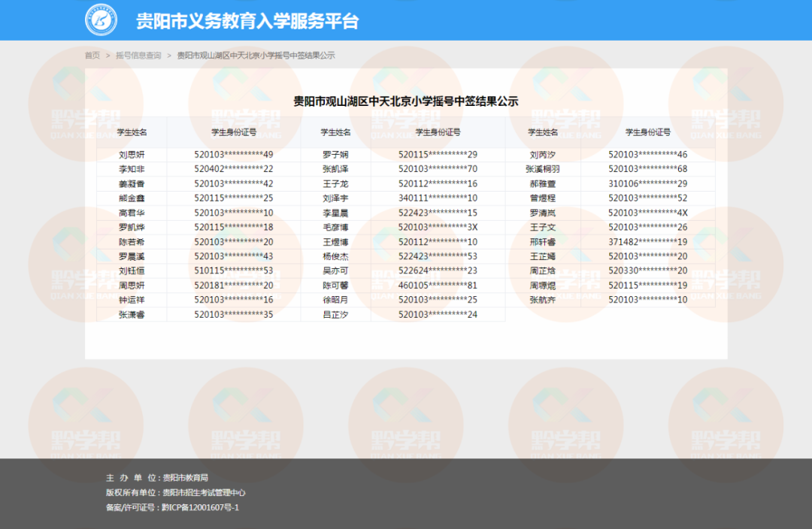Viewport: 812px width, 529px height.
Task: Click ID cell 340111**********10
Action: (438, 198)
